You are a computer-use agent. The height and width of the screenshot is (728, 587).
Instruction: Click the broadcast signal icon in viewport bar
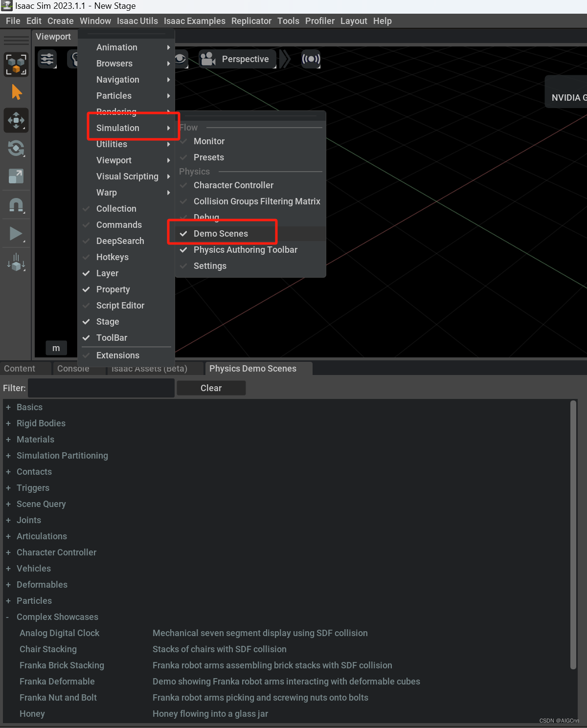[311, 59]
